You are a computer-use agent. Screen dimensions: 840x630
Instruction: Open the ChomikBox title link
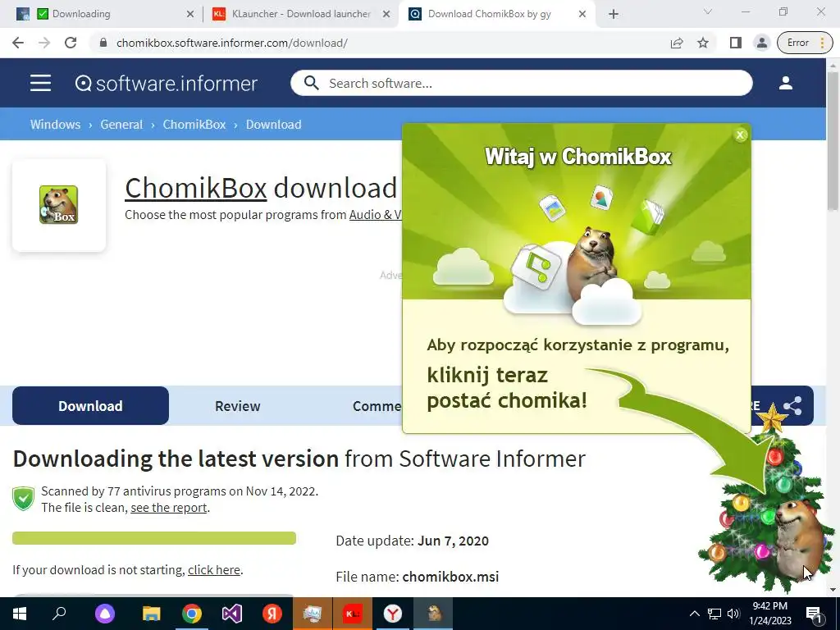pyautogui.click(x=195, y=188)
